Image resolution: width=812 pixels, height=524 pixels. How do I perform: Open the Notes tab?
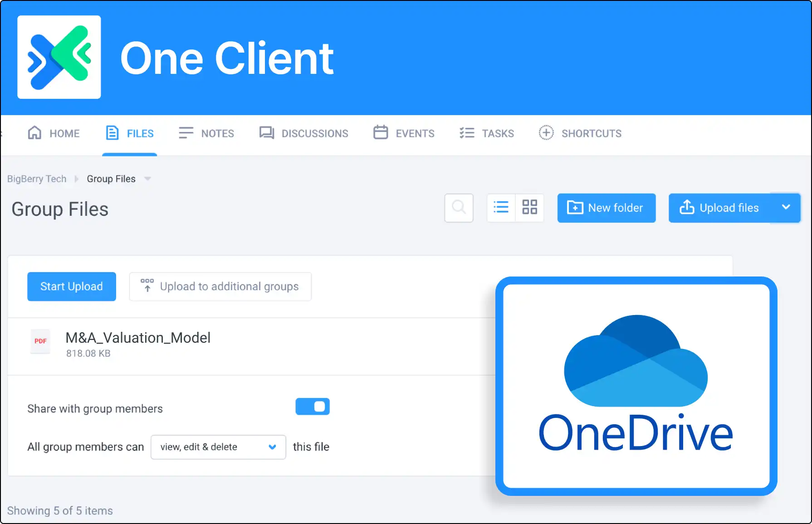206,133
